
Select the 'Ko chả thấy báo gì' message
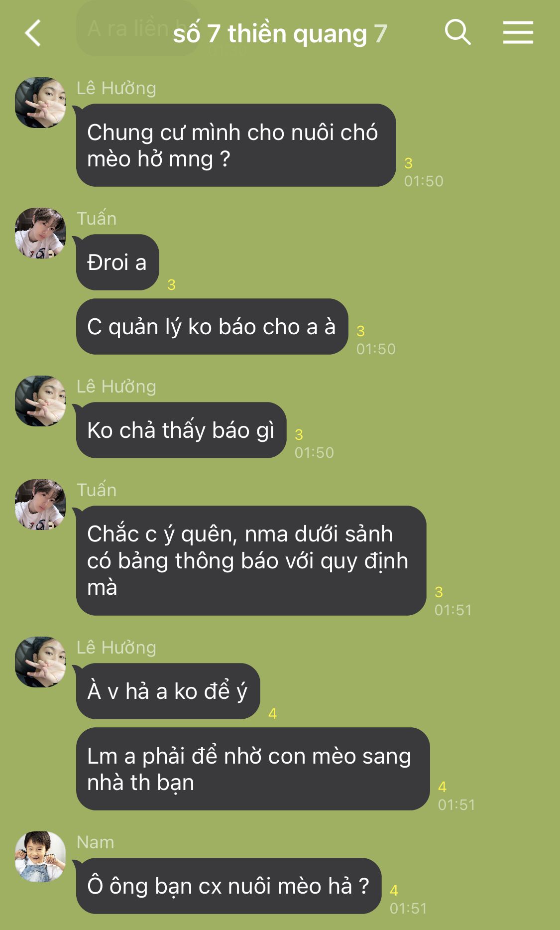pos(181,430)
